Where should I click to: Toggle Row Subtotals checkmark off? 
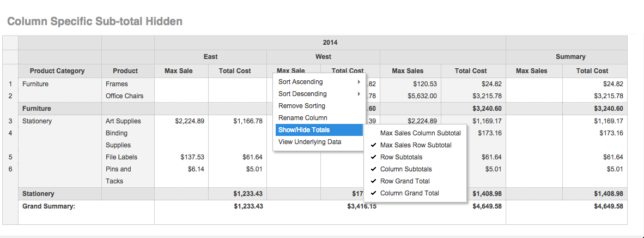coord(401,157)
